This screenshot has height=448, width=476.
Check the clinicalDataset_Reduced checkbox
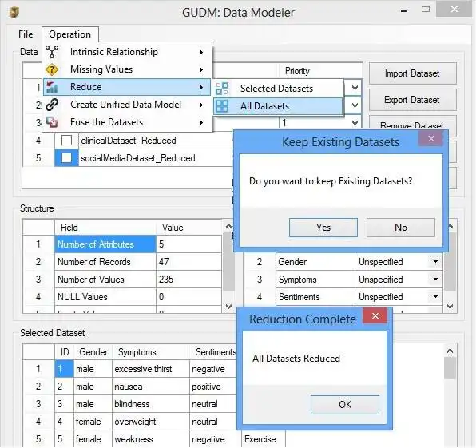coord(66,141)
